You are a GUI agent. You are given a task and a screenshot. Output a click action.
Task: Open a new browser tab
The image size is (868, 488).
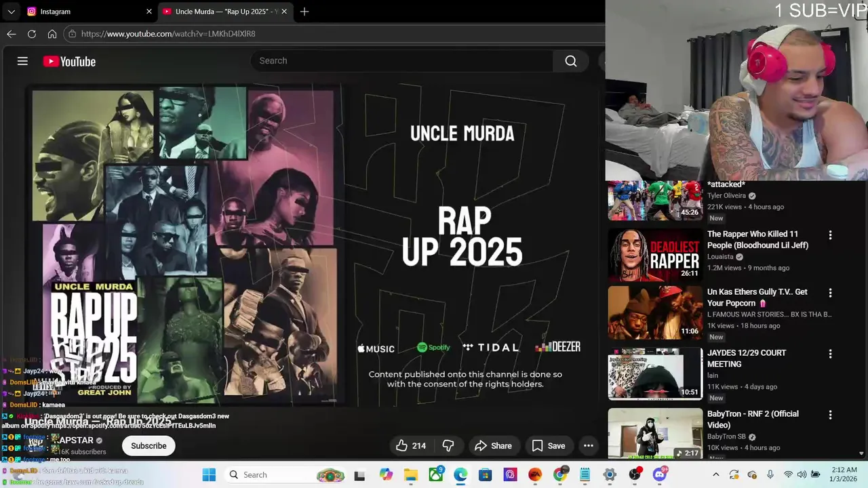304,12
